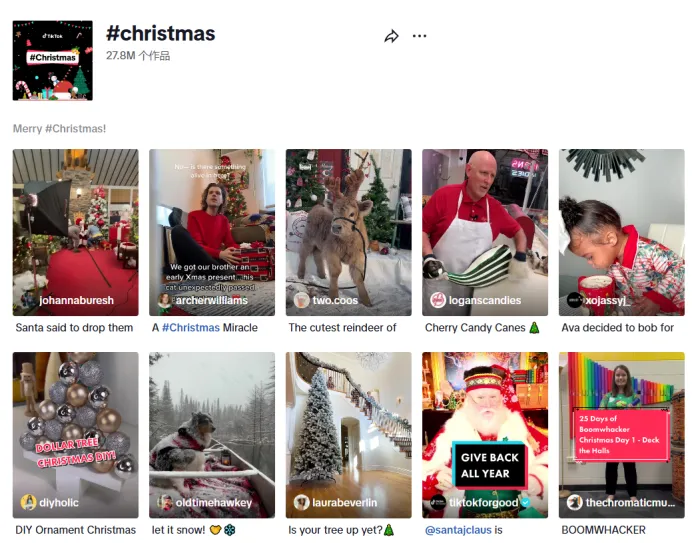Open archerwilliams Christmas Miracle video
This screenshot has width=692, height=544.
(x=212, y=233)
